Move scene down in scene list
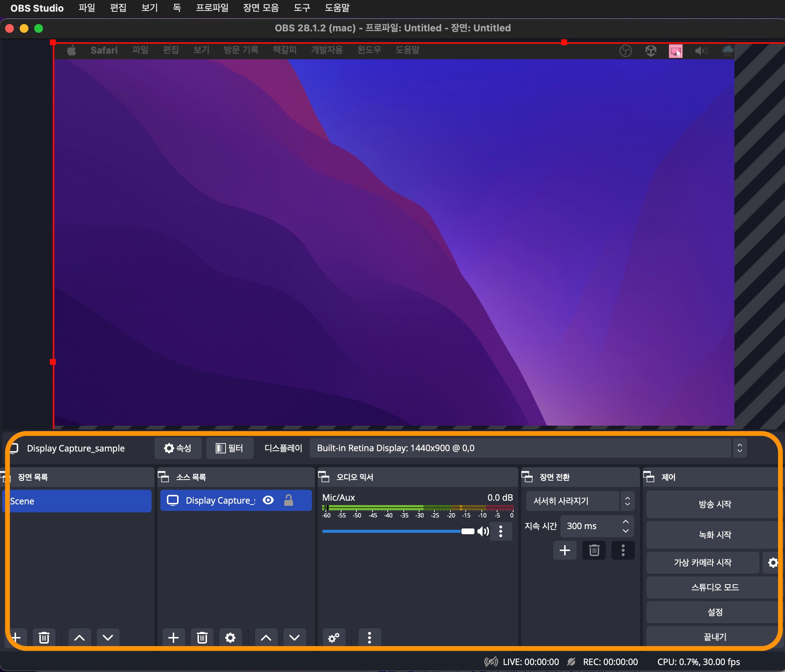The width and height of the screenshot is (785, 672). [x=108, y=637]
